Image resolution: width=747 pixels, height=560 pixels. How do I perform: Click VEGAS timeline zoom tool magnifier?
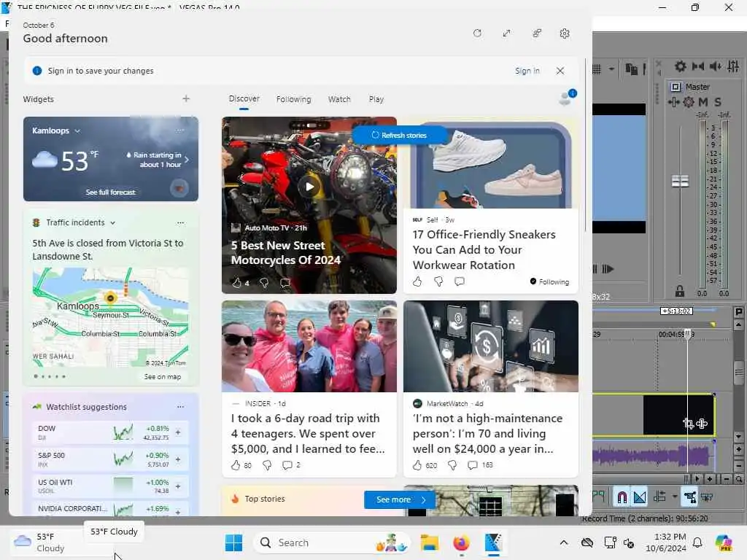738,479
